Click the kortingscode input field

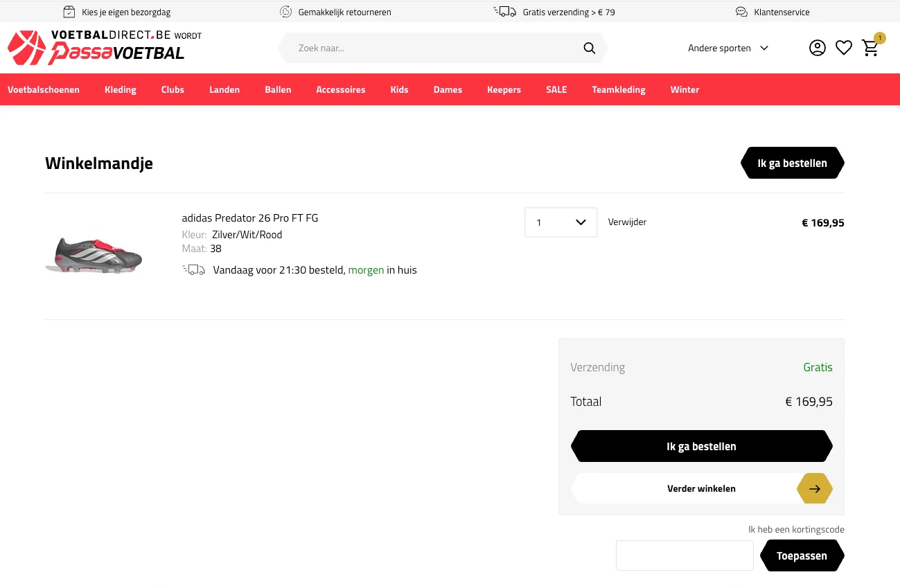pos(685,555)
